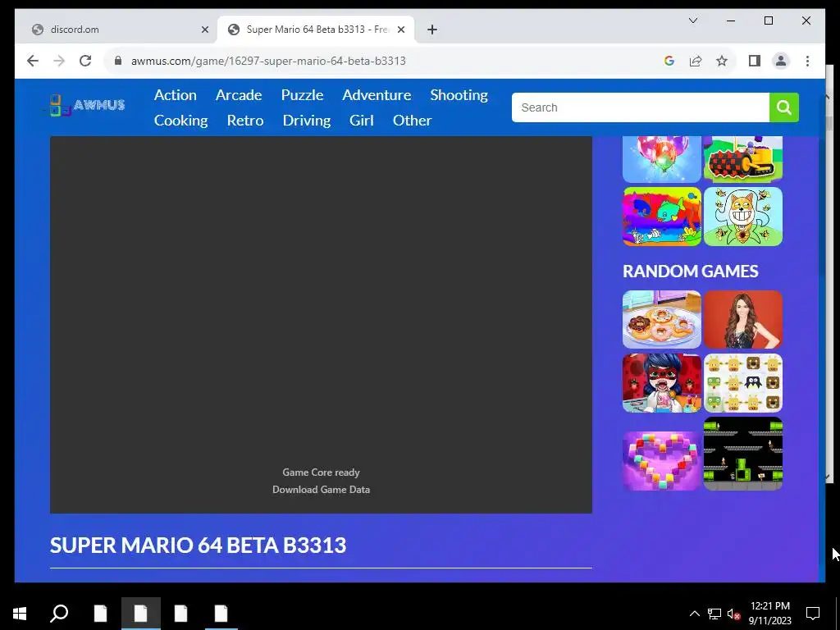840x630 pixels.
Task: Open the first taskbar document icon
Action: 100,614
